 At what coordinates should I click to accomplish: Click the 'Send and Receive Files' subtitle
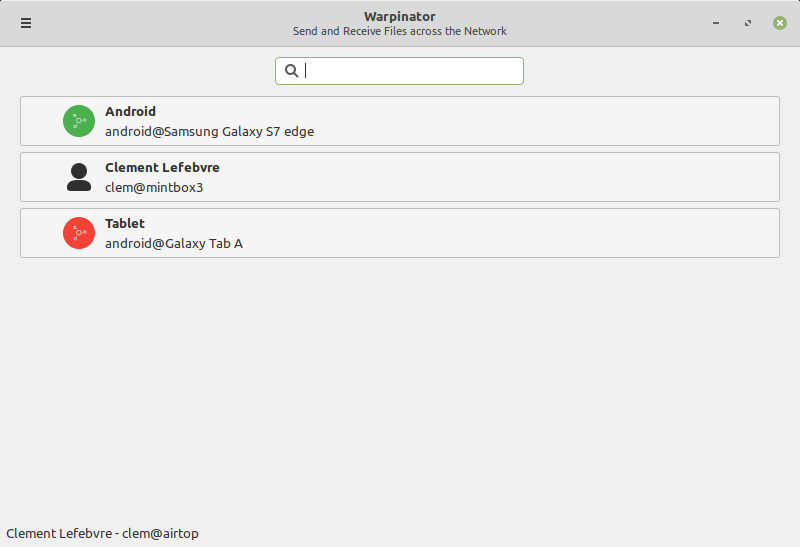pyautogui.click(x=399, y=32)
